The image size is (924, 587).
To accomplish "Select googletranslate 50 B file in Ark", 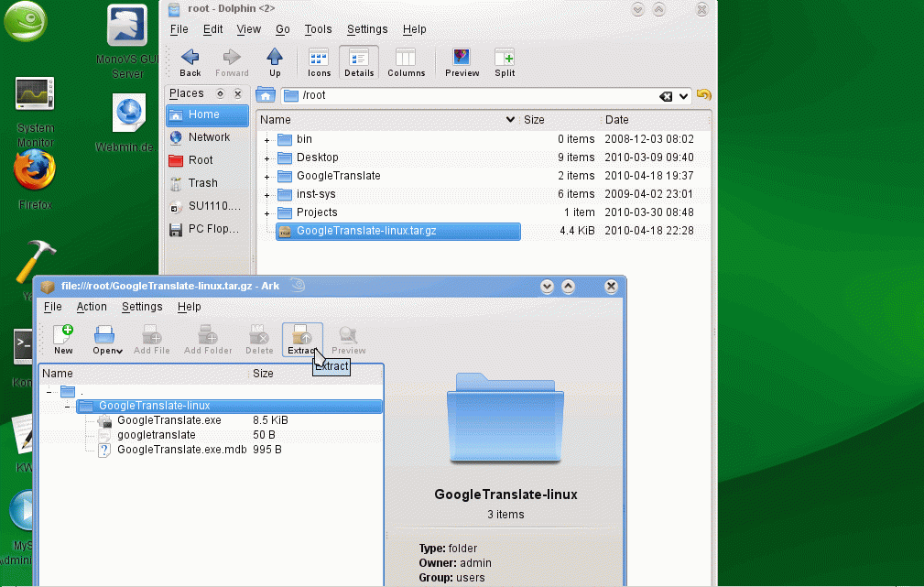I will coord(157,436).
